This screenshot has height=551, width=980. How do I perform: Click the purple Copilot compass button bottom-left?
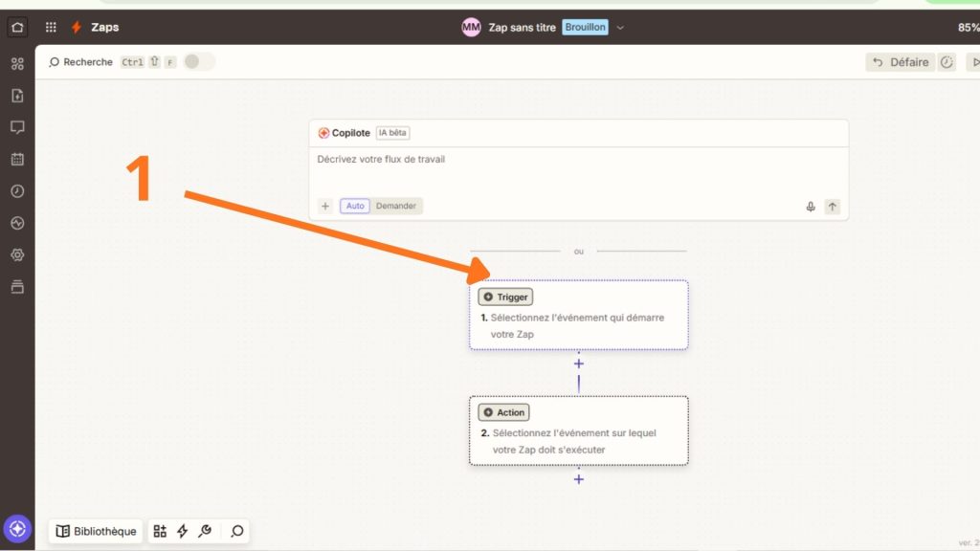coord(17,529)
